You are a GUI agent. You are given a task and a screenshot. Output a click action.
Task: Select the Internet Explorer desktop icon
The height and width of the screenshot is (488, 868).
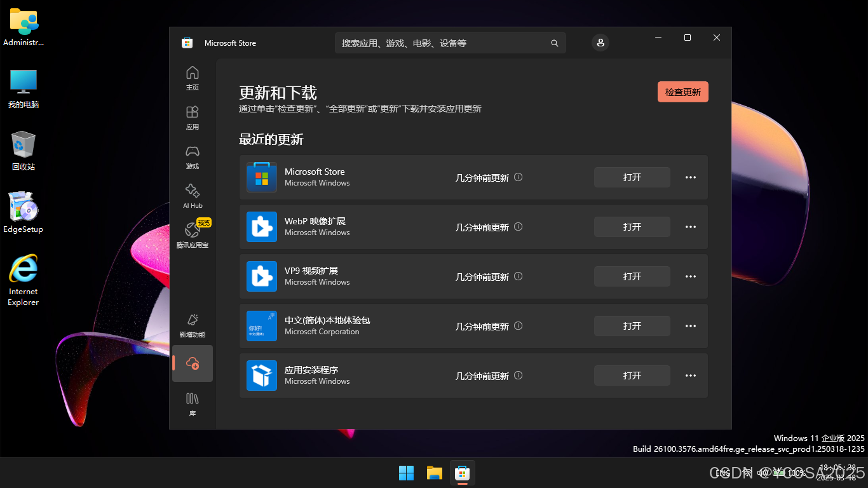pos(24,280)
